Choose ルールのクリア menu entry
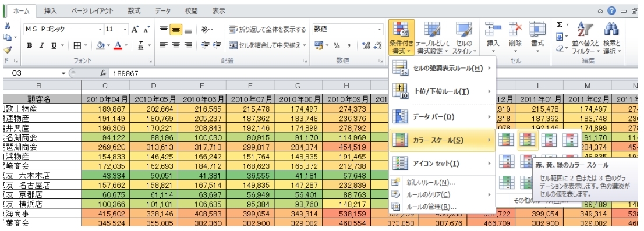The width and height of the screenshot is (644, 231). [x=443, y=194]
